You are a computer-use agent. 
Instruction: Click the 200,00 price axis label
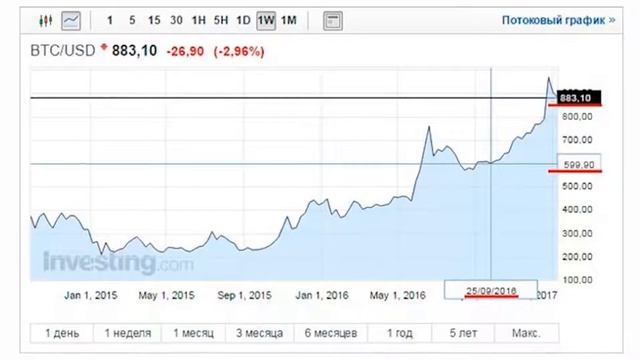577,257
